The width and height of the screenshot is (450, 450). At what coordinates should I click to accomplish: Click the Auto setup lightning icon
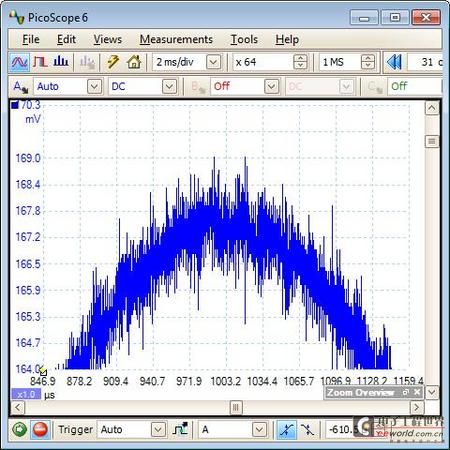(113, 62)
